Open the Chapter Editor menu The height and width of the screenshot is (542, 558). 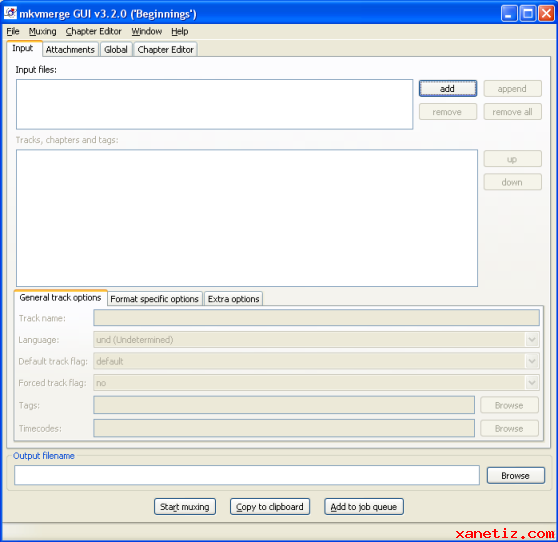[x=94, y=31]
